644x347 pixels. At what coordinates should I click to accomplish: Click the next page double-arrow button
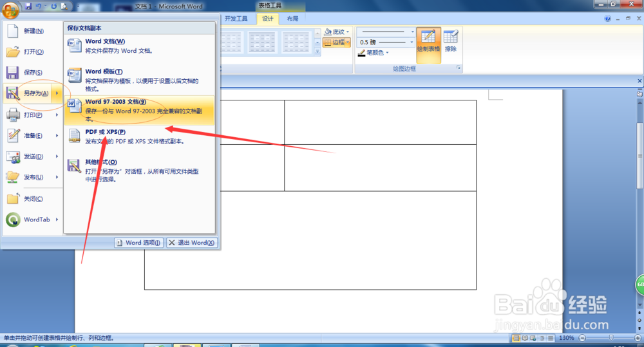tap(639, 328)
